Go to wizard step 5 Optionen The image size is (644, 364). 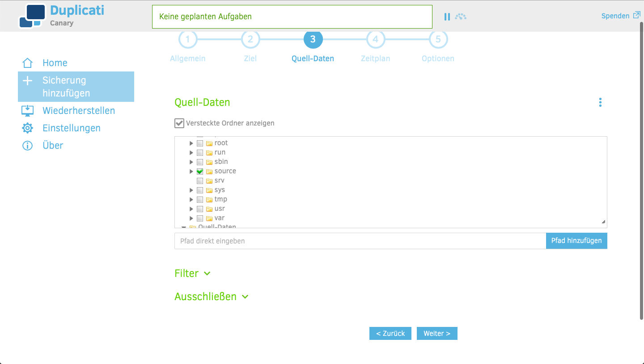[x=438, y=39]
